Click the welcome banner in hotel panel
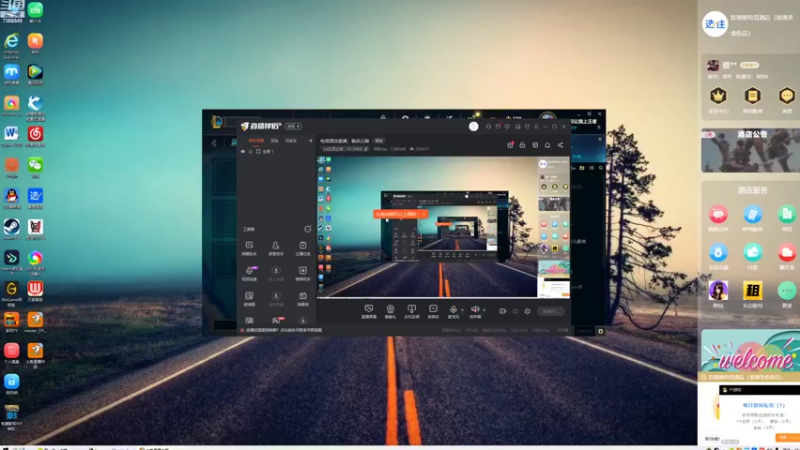 click(x=751, y=352)
